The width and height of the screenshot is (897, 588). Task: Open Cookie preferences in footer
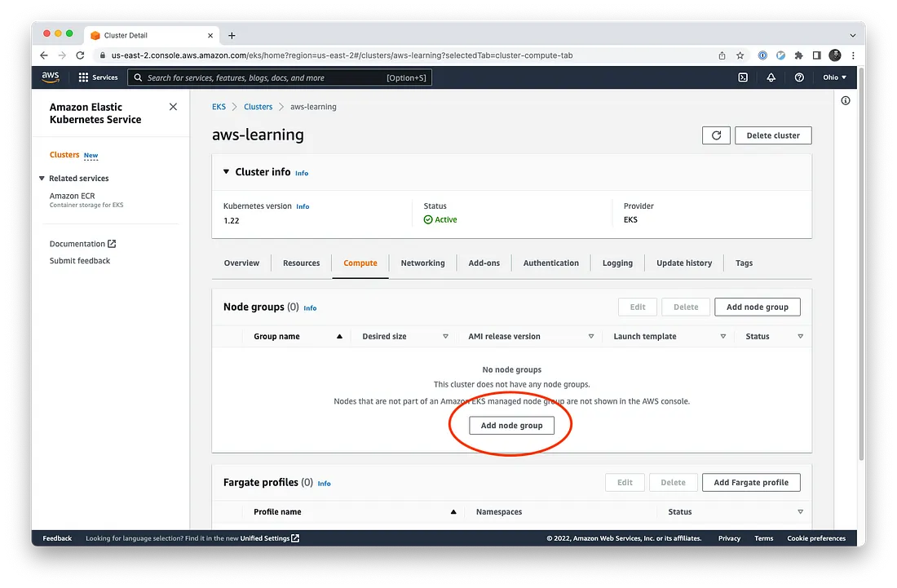click(815, 538)
